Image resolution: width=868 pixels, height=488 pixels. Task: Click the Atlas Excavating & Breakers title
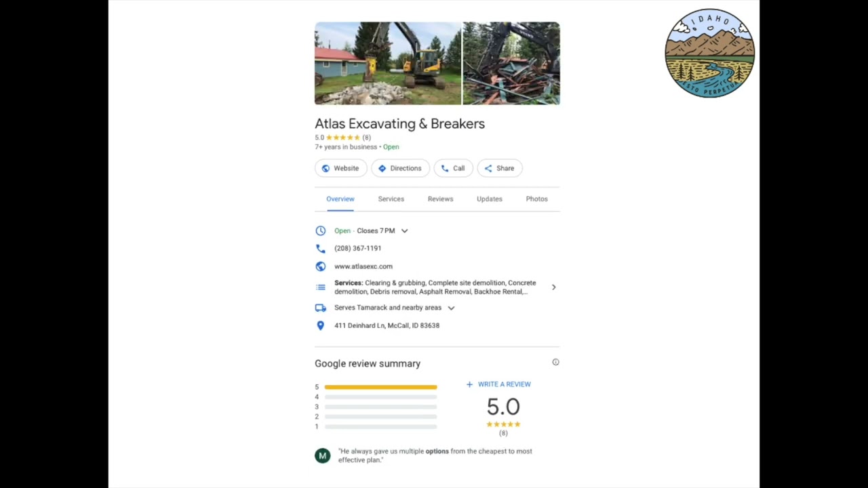(x=399, y=123)
